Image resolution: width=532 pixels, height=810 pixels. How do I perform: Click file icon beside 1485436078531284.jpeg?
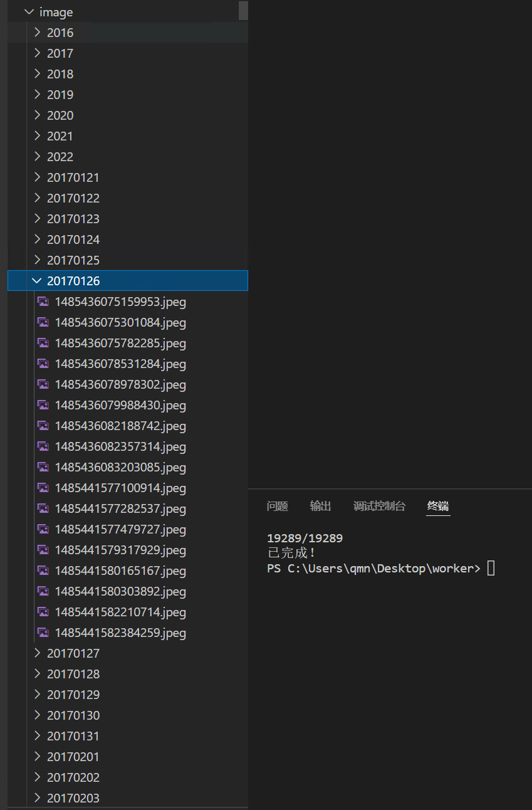[43, 364]
